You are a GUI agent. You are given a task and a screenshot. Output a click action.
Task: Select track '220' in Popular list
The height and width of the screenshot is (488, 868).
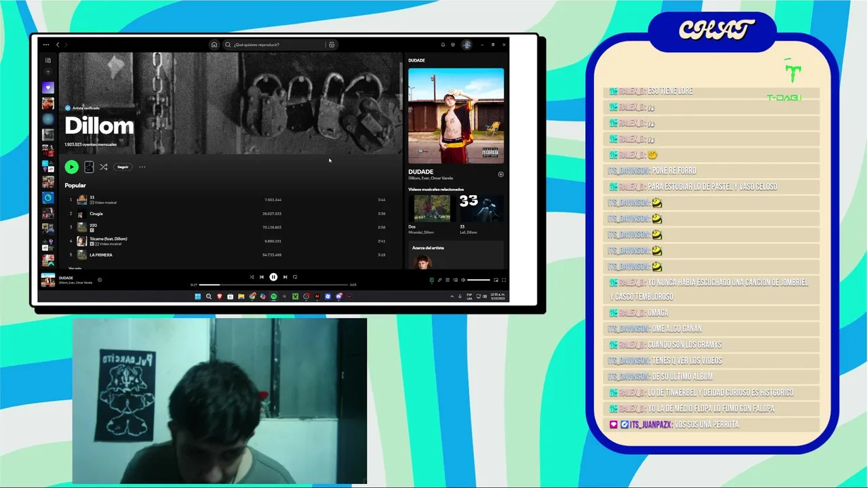pyautogui.click(x=231, y=227)
